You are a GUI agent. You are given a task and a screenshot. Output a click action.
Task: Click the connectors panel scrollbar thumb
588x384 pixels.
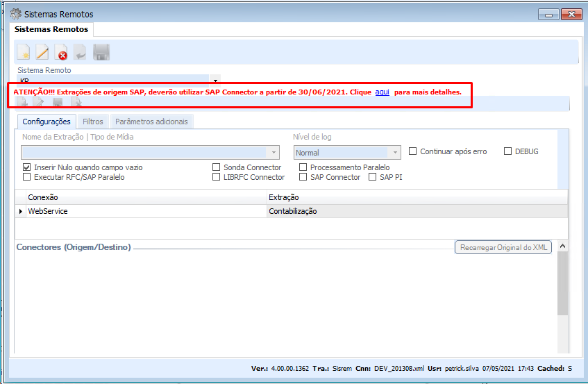(x=562, y=283)
